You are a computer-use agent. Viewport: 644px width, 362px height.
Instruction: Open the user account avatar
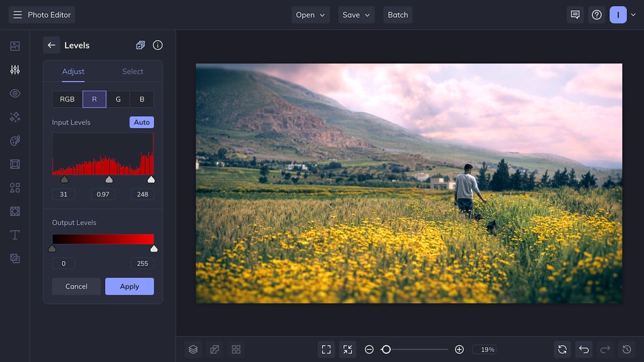618,15
